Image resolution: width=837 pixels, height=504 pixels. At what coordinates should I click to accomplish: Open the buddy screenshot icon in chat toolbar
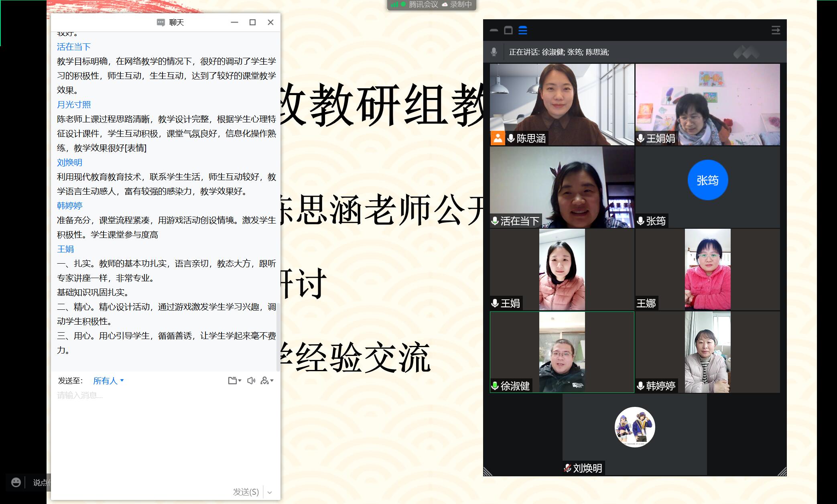pos(265,380)
